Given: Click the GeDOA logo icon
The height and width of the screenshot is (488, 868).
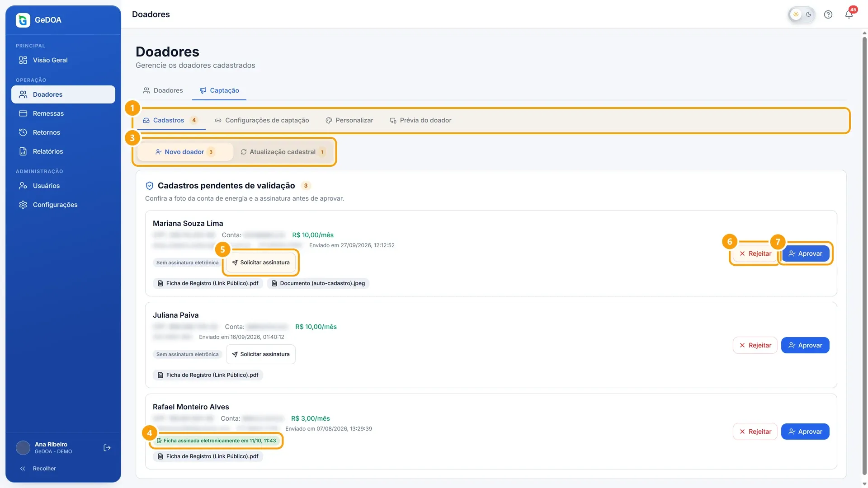Looking at the screenshot, I should click(x=23, y=20).
